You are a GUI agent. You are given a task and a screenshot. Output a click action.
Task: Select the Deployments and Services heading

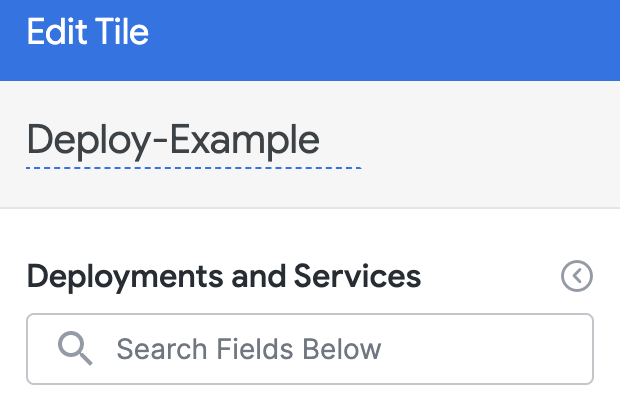pos(224,276)
